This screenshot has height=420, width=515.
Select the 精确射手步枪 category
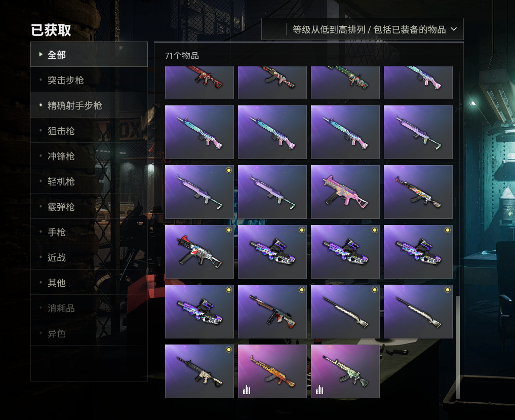coord(89,105)
